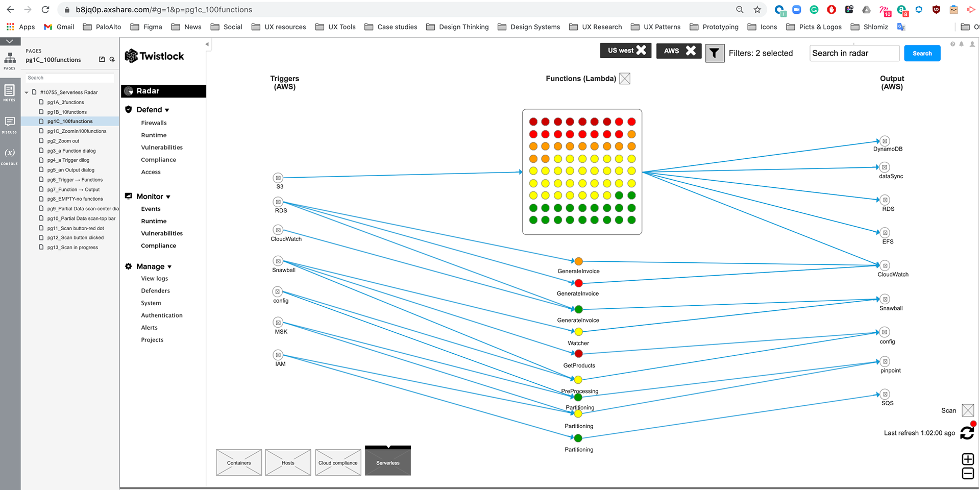This screenshot has width=980, height=490.
Task: Open page pg1A_3functions
Action: [x=65, y=102]
